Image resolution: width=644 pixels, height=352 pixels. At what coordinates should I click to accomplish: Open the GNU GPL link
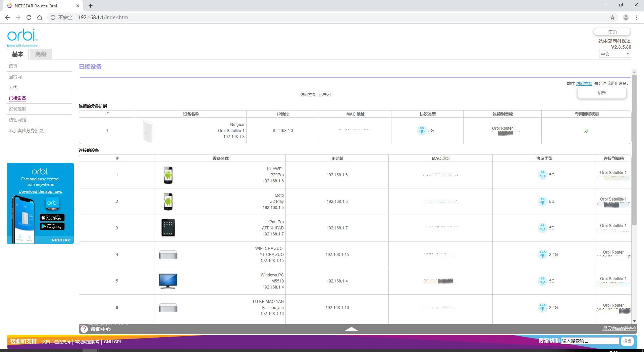113,342
